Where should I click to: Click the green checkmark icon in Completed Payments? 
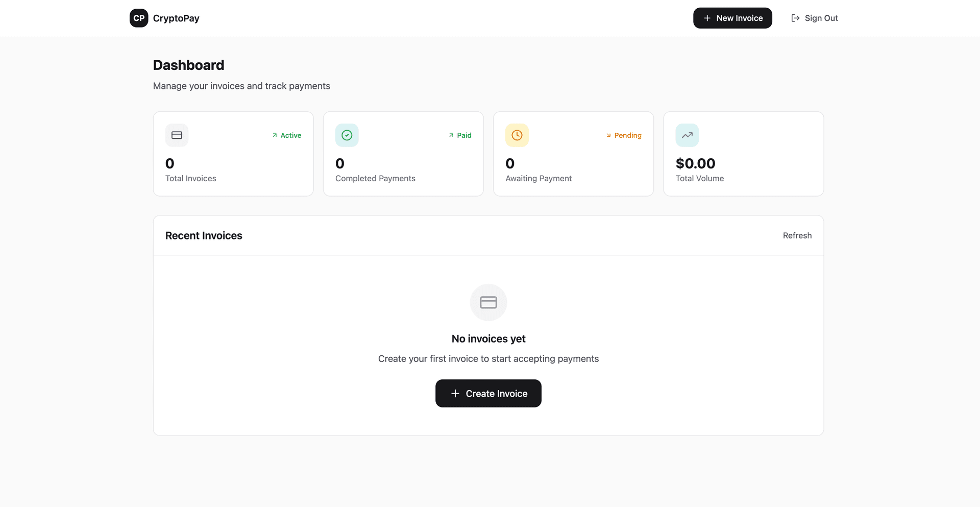(x=347, y=135)
